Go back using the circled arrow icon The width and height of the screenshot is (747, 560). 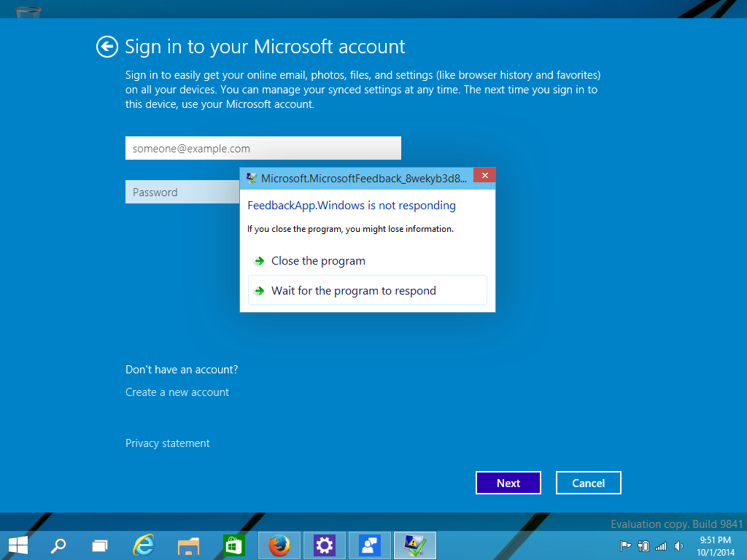(x=107, y=47)
